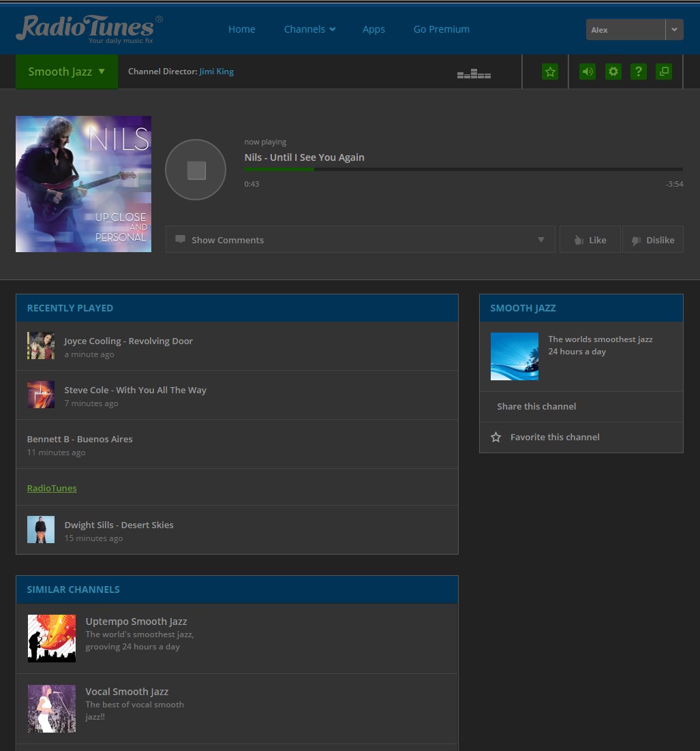Viewport: 700px width, 751px height.
Task: Click the track progress bar
Action: [463, 170]
